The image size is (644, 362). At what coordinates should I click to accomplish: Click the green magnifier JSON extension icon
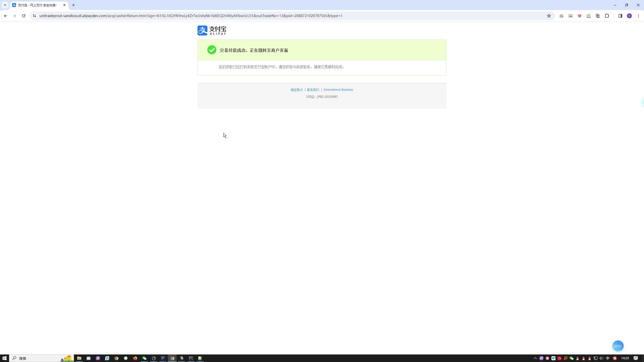(589, 16)
